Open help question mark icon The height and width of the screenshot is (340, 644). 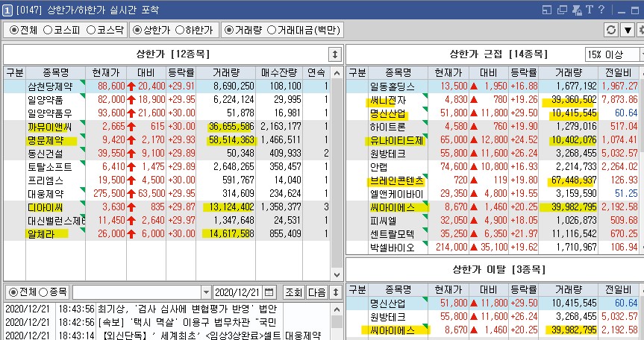[601, 10]
